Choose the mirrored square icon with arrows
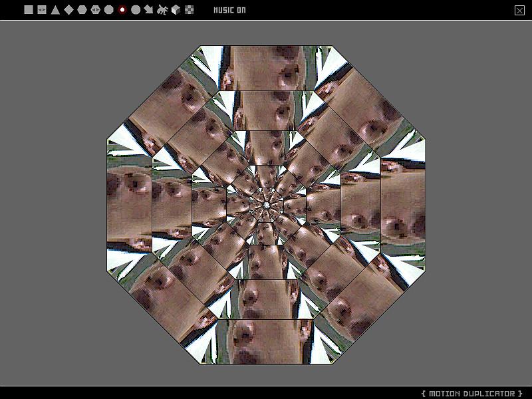This screenshot has height=399, width=532. pyautogui.click(x=42, y=10)
